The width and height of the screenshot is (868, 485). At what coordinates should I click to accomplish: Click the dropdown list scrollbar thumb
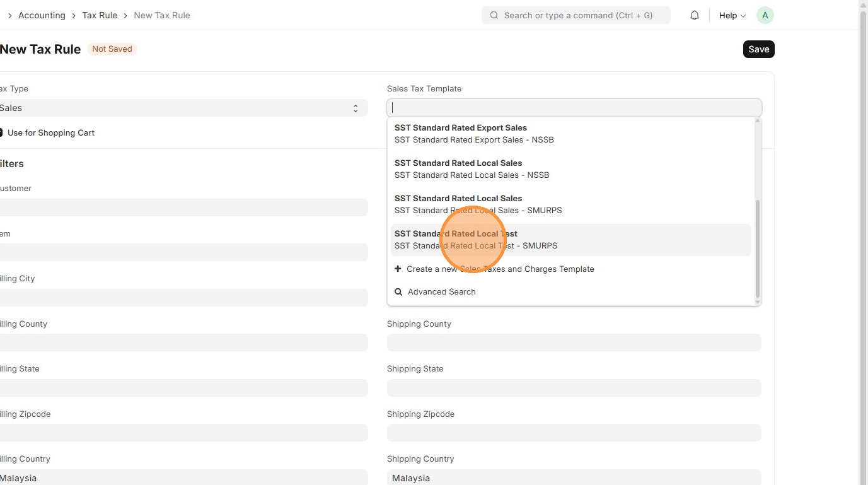point(758,249)
